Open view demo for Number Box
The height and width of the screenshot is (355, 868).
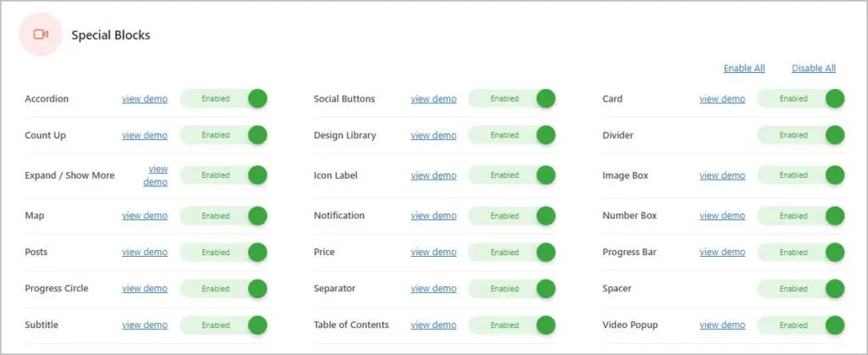tap(722, 216)
